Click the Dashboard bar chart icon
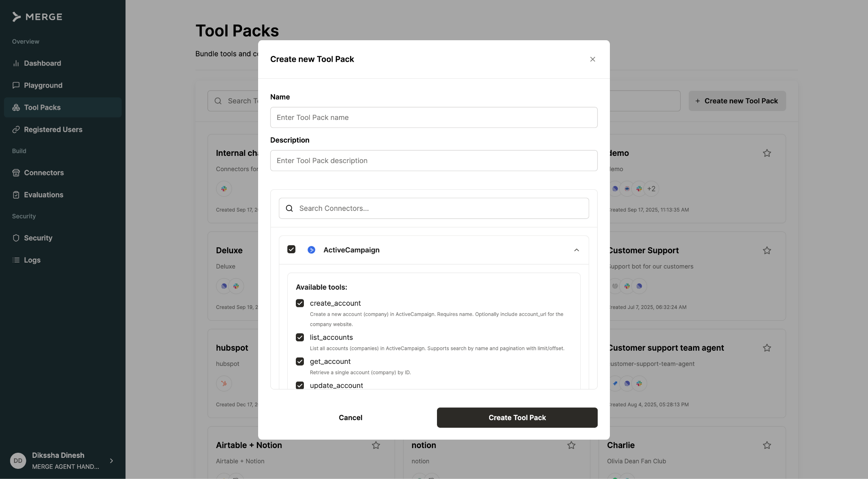868x479 pixels. [x=16, y=63]
